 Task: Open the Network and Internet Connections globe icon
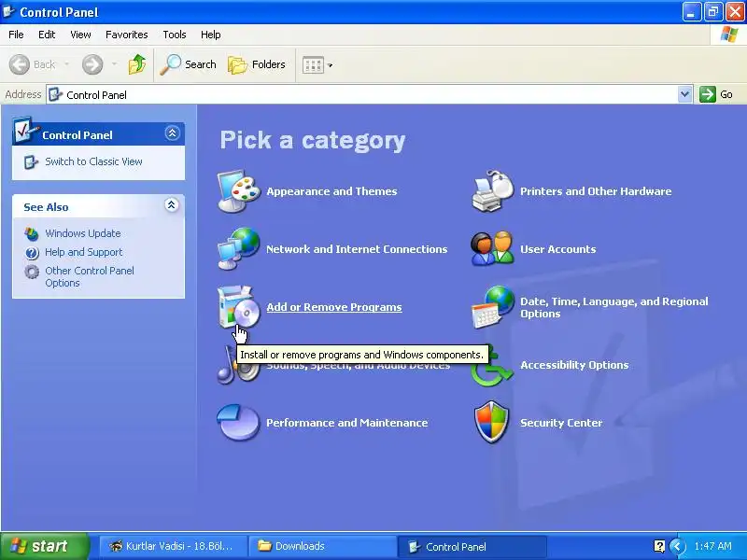[x=238, y=248]
